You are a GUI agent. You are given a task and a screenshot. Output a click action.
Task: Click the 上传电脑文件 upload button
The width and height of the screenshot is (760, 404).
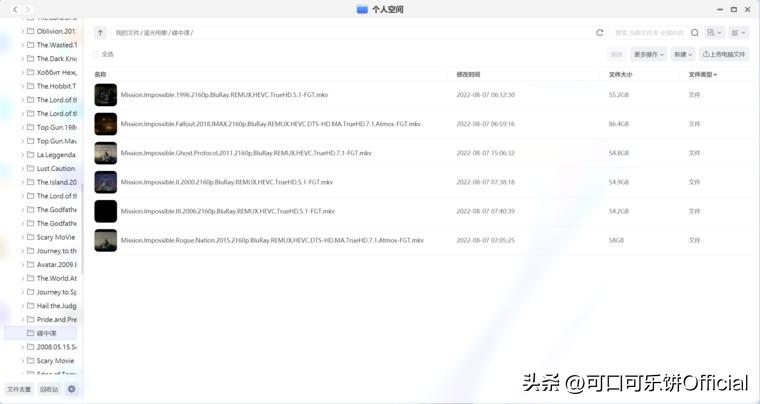click(x=724, y=54)
